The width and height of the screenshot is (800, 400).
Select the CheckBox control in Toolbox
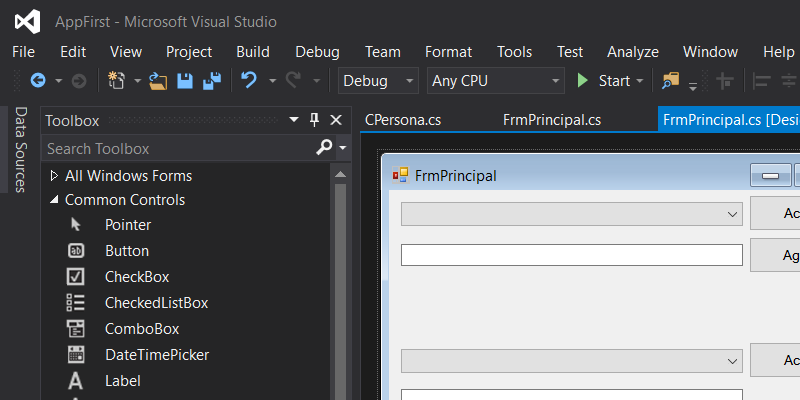tap(136, 277)
